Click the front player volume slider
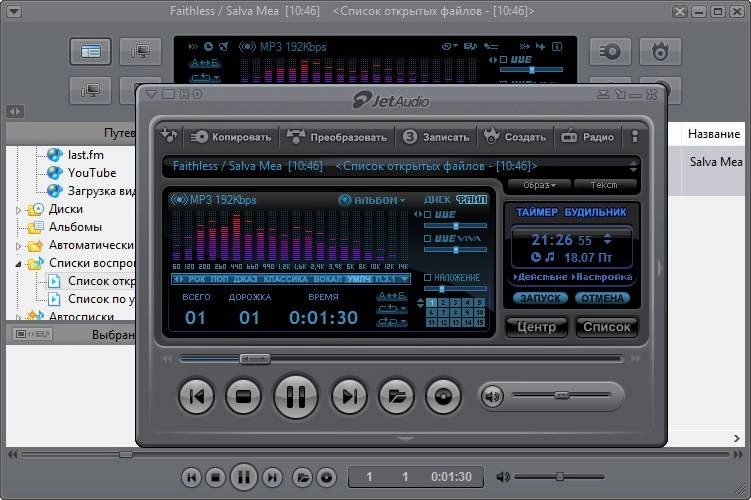Viewport: 751px width, 500px height. [562, 396]
